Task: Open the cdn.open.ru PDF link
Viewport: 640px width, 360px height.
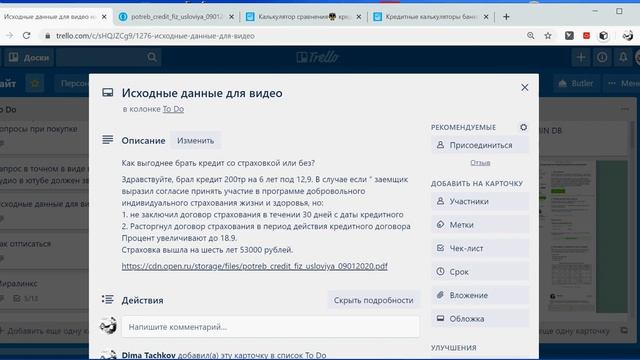Action: tap(254, 266)
